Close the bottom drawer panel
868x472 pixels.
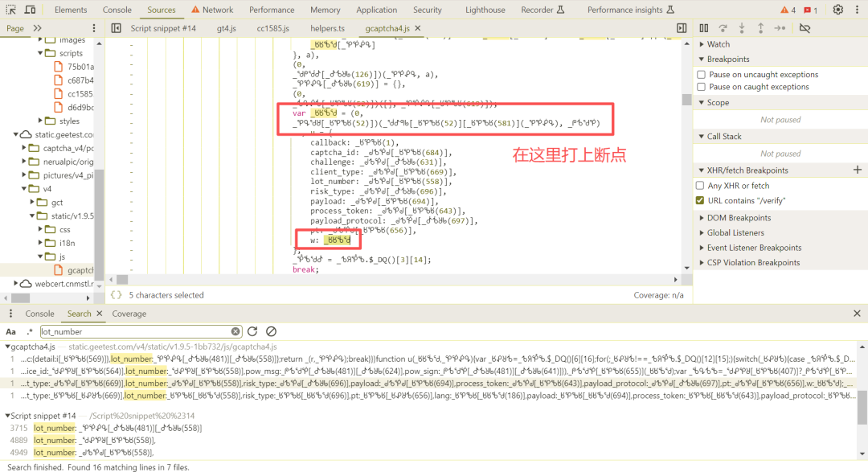click(857, 314)
